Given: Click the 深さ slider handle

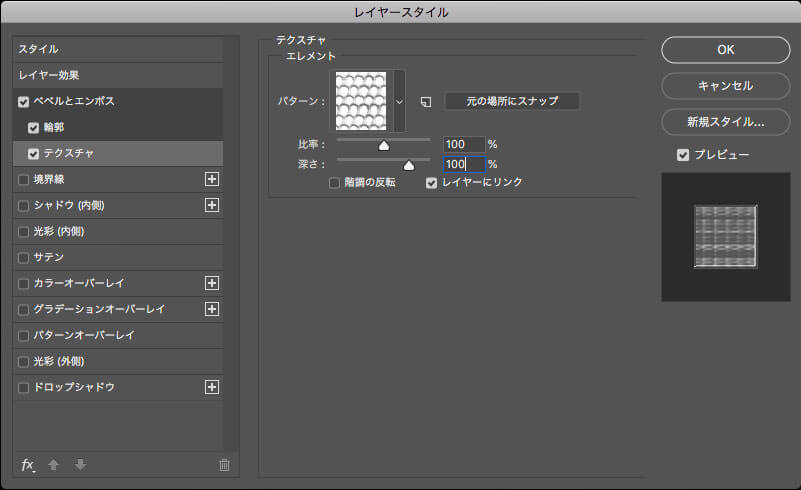Looking at the screenshot, I should click(x=409, y=166).
